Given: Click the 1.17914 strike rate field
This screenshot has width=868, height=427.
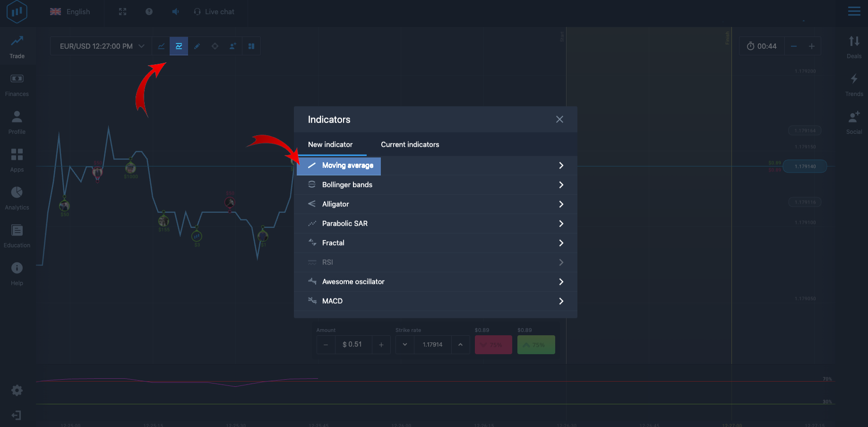Looking at the screenshot, I should pyautogui.click(x=433, y=345).
